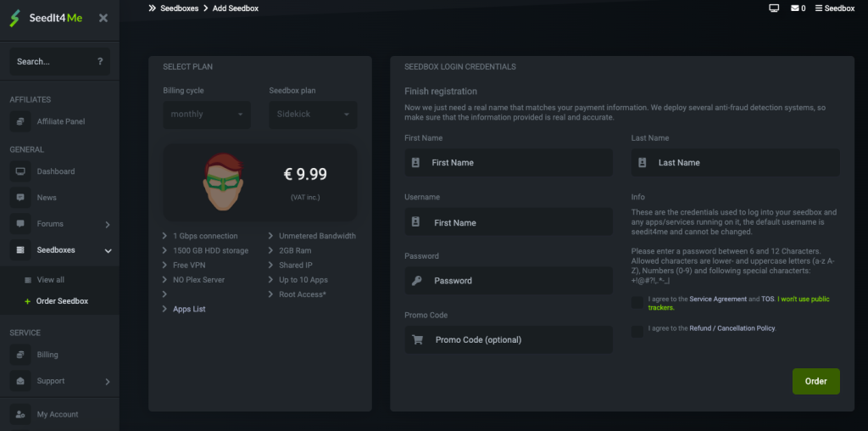Collapse the Seedboxes submenu chevron

click(x=108, y=251)
